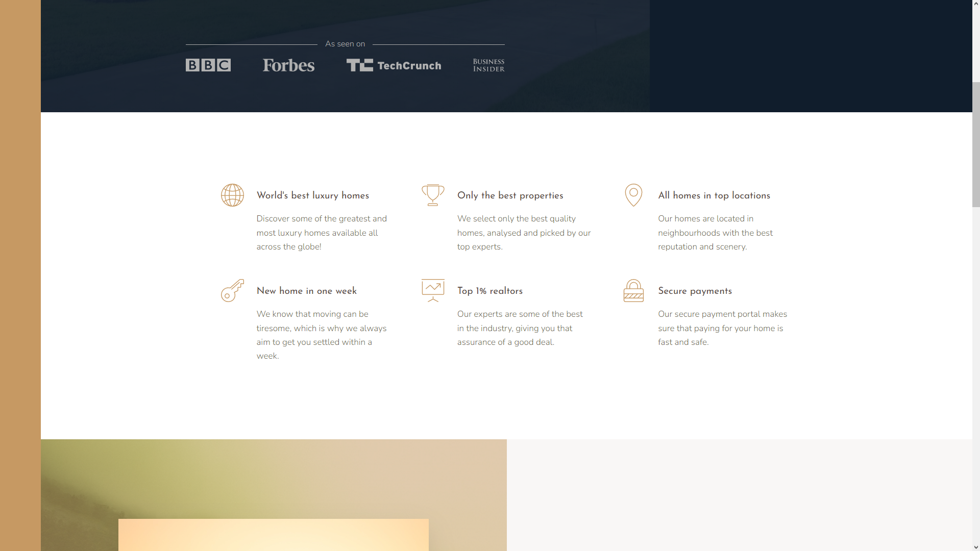Click the TechCrunch logo
Screen dimensions: 980x551
[394, 65]
